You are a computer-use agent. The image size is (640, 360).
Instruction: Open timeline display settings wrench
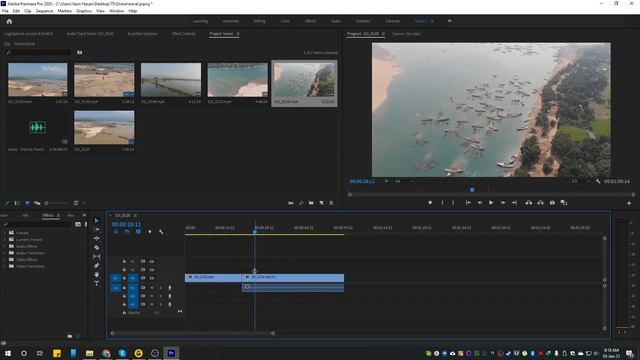click(x=161, y=232)
